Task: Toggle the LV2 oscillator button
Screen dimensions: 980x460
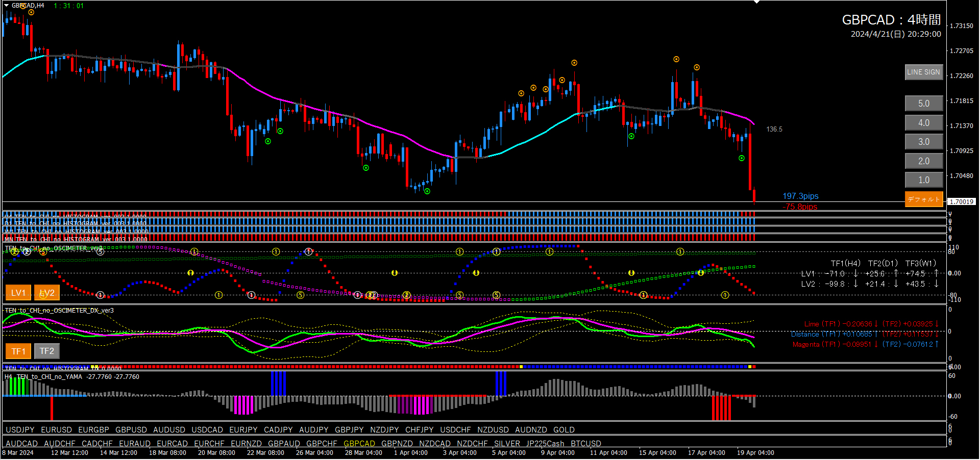Action: pyautogui.click(x=47, y=293)
